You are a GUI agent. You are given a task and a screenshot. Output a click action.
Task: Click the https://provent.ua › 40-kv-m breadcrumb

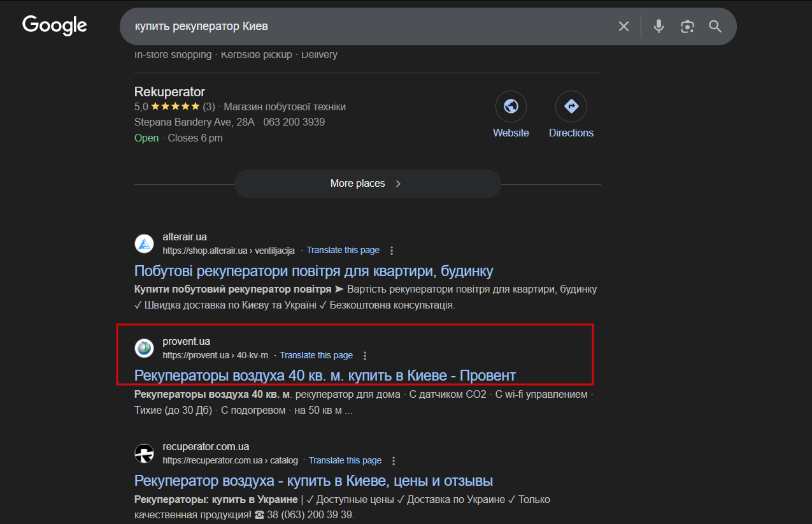215,356
